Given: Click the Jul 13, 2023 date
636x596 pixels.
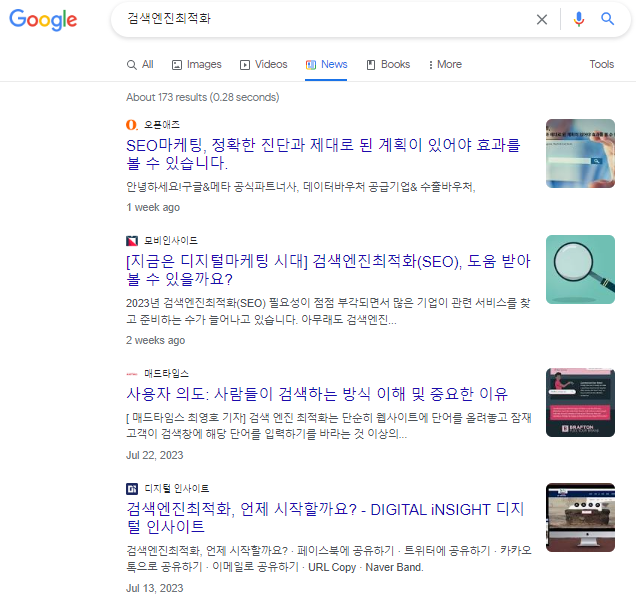Looking at the screenshot, I should tap(155, 588).
